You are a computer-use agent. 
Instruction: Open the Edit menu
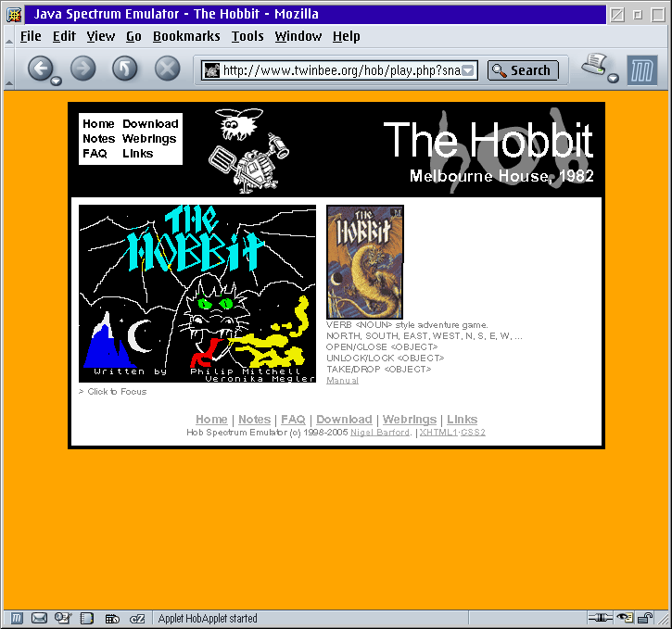click(x=64, y=36)
